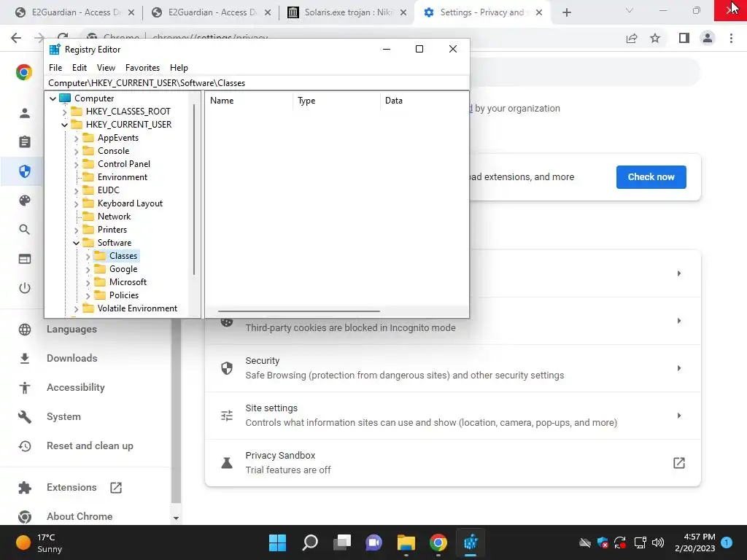Image resolution: width=747 pixels, height=560 pixels.
Task: Open the Registry Editor Favorites menu
Action: (x=142, y=68)
